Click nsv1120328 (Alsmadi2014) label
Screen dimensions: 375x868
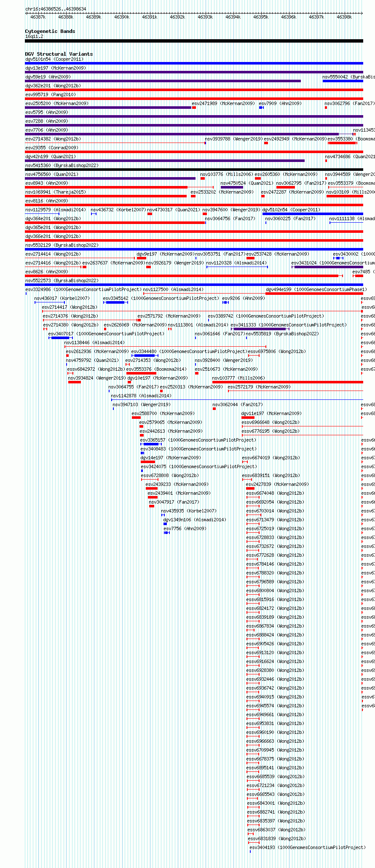(x=236, y=263)
